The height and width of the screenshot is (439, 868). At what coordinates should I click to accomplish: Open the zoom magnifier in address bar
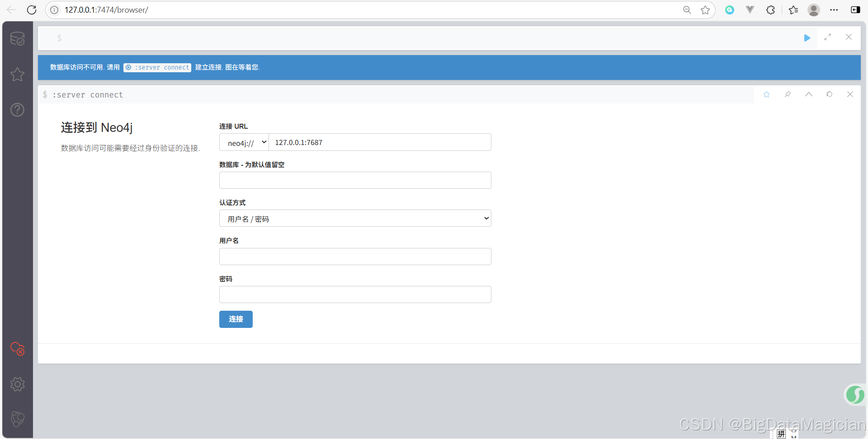[687, 10]
